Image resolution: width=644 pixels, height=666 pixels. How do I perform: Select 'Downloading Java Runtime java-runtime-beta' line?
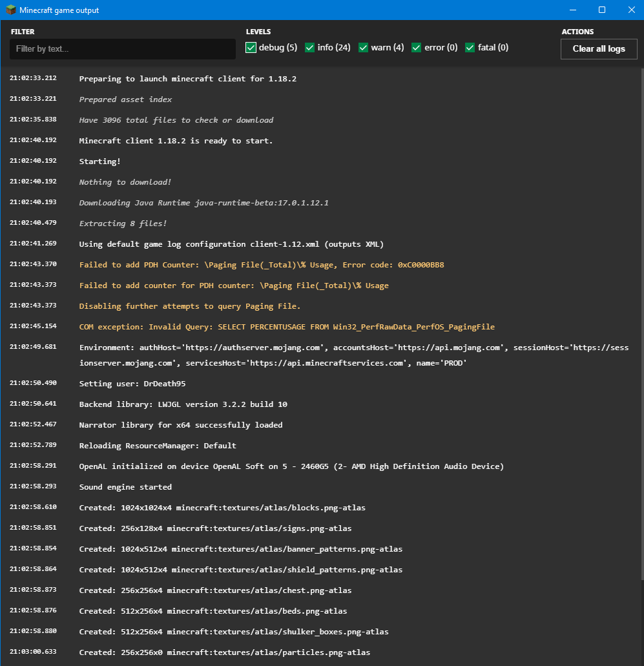click(x=204, y=203)
